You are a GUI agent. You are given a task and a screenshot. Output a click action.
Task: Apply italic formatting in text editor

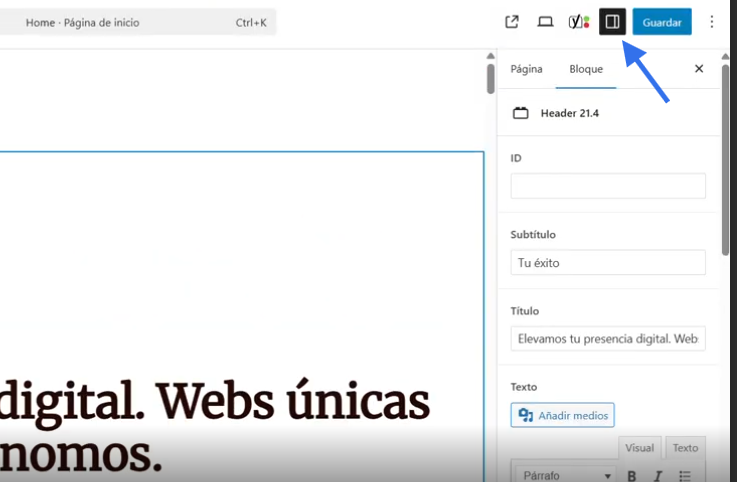click(x=658, y=475)
